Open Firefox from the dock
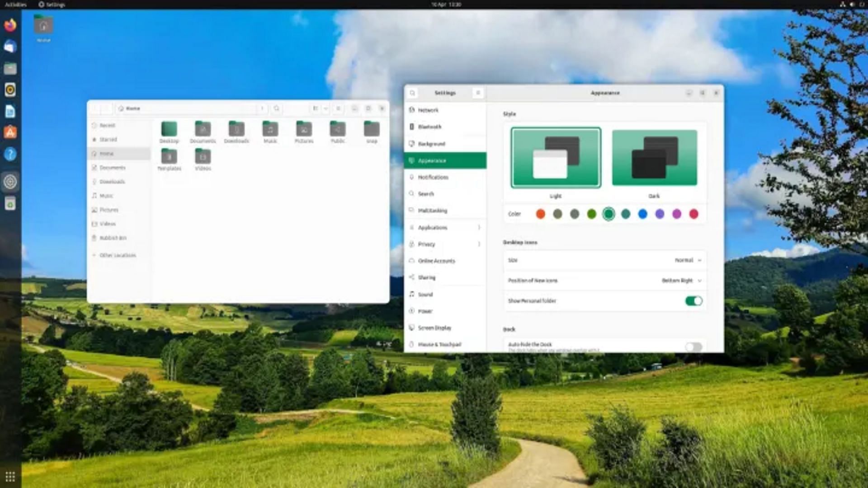The width and height of the screenshot is (868, 488). click(x=10, y=25)
